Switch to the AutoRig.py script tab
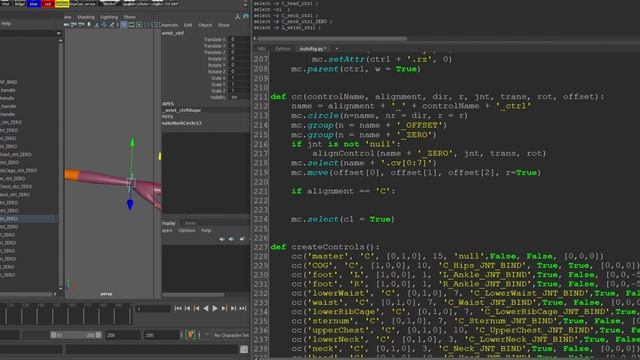Image resolution: width=640 pixels, height=360 pixels. point(312,49)
